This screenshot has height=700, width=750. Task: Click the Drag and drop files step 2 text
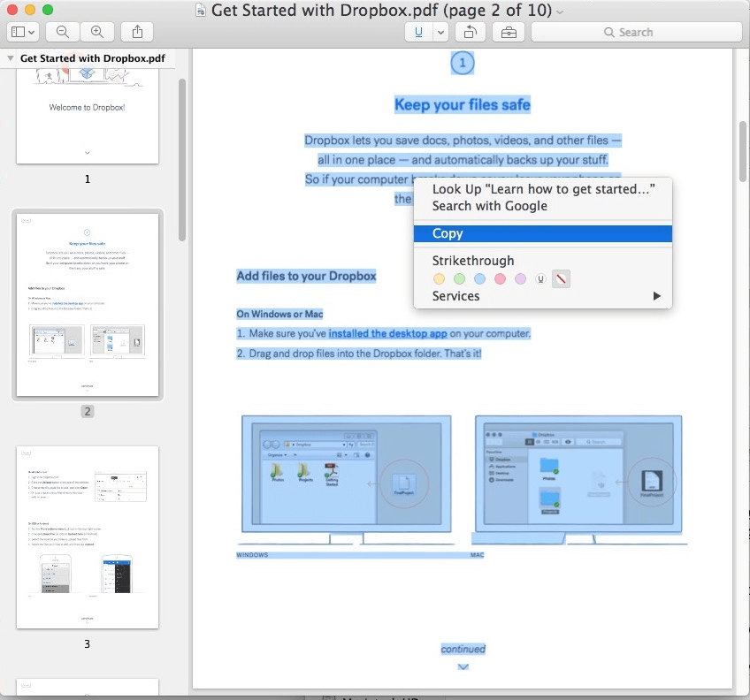359,354
